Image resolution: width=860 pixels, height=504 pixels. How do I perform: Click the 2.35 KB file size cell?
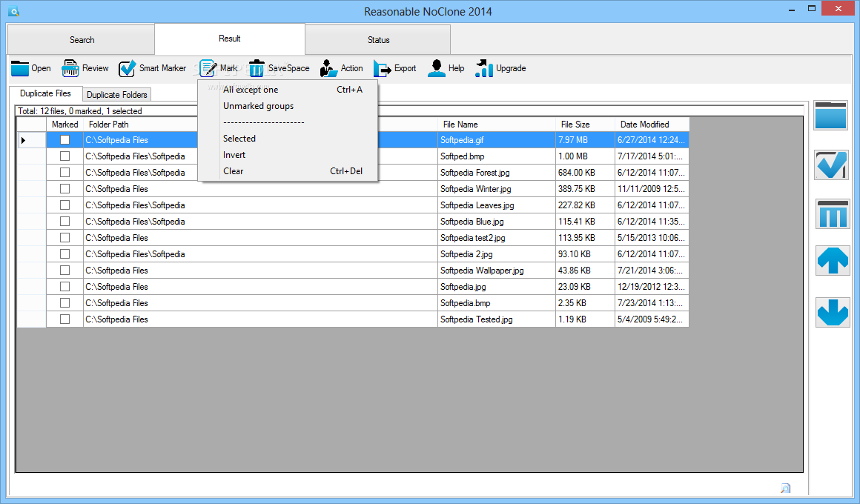point(585,302)
